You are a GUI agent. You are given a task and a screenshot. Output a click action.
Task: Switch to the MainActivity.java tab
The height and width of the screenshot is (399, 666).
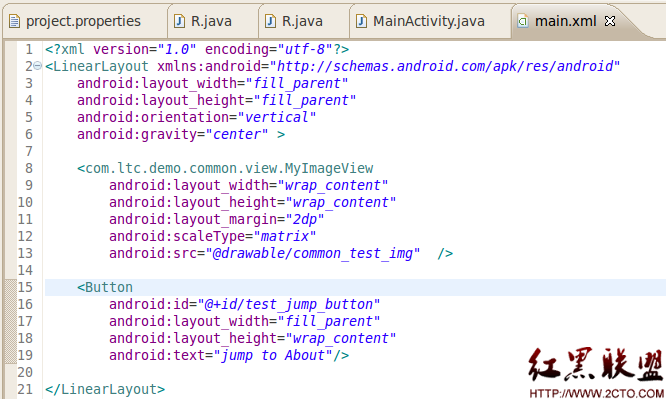pos(429,21)
